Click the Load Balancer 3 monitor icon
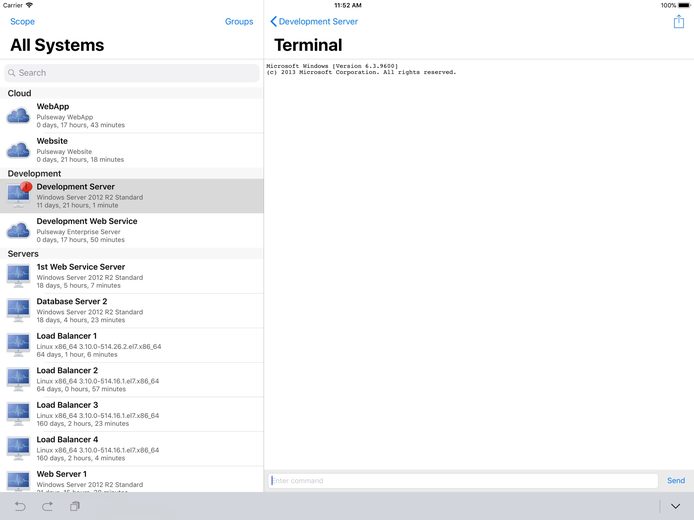Viewport: 694px width, 520px height. 18,414
